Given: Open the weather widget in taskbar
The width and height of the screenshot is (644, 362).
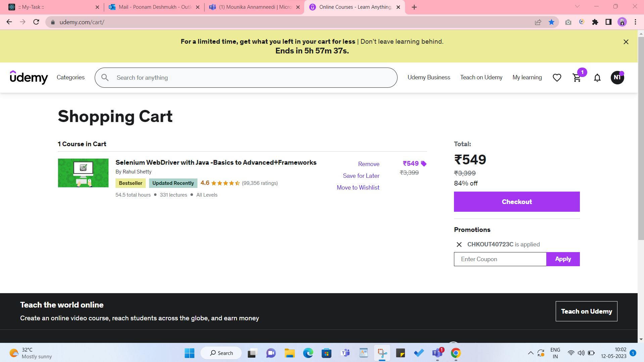Looking at the screenshot, I should tap(31, 353).
